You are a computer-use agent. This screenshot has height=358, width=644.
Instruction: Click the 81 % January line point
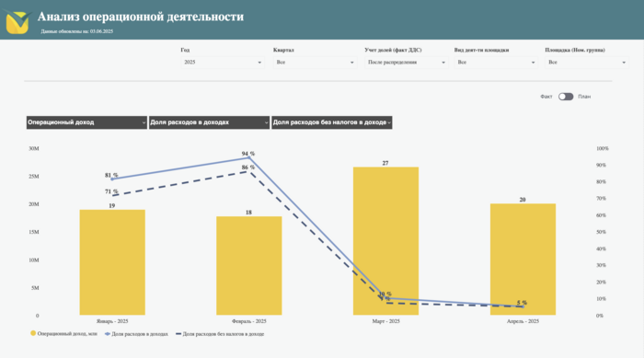pos(112,179)
